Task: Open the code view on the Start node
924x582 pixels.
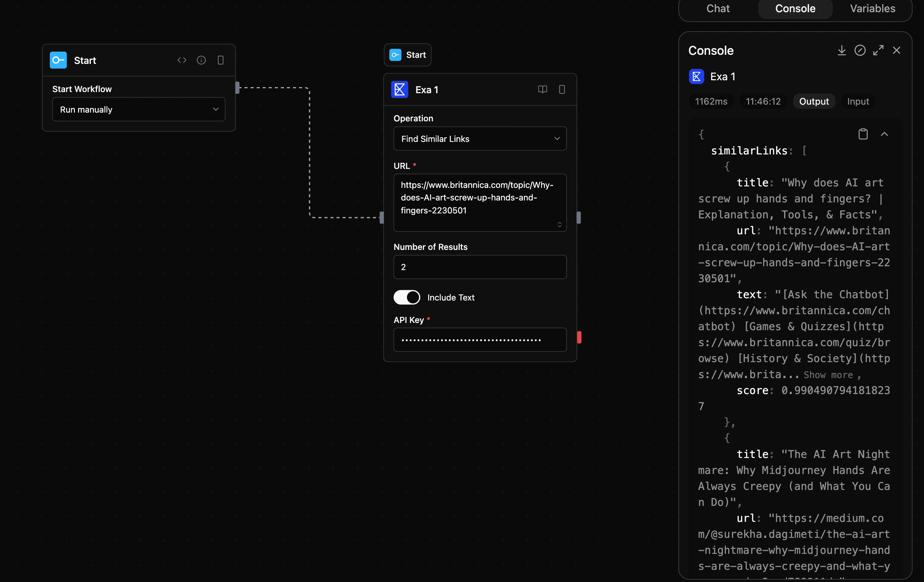Action: tap(182, 60)
